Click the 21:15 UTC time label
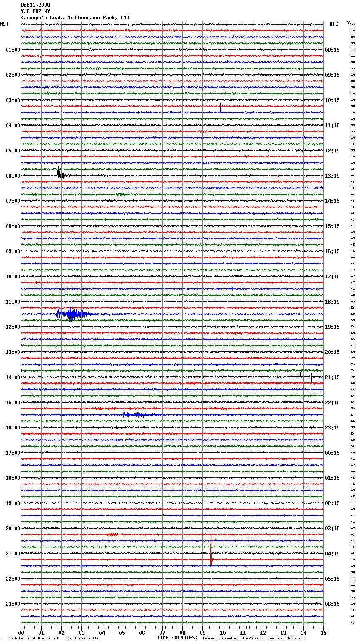Screen dimensions: 357x644 click(332, 377)
